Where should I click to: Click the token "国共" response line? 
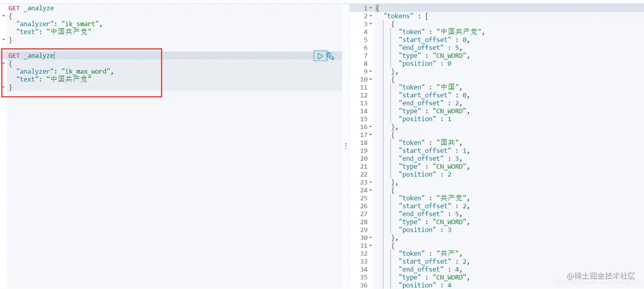[430, 143]
